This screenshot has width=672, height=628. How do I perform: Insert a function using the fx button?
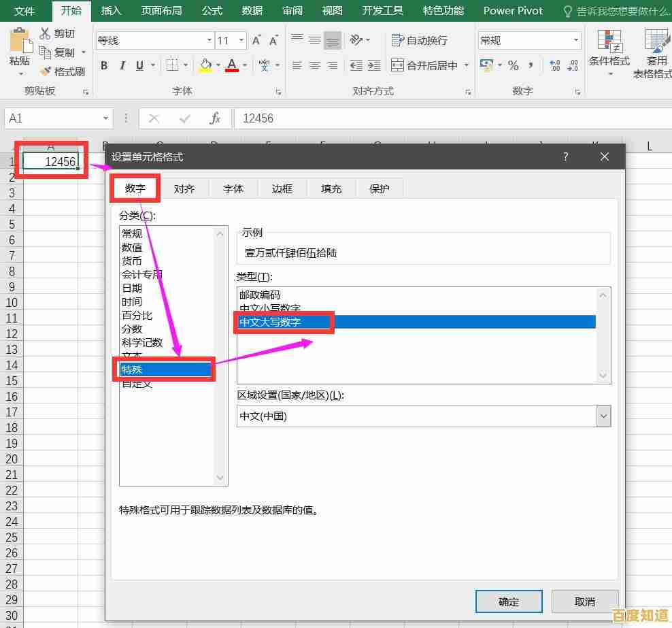click(216, 118)
